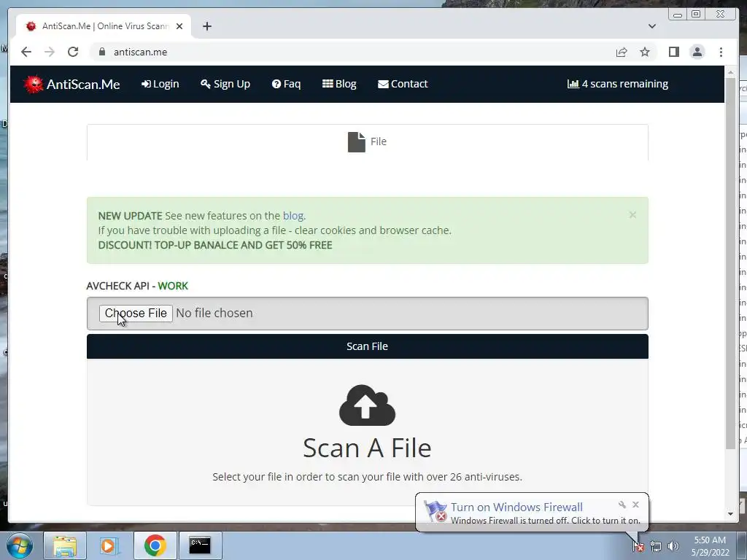
Task: Click the 4 scans remaining indicator
Action: tap(617, 84)
